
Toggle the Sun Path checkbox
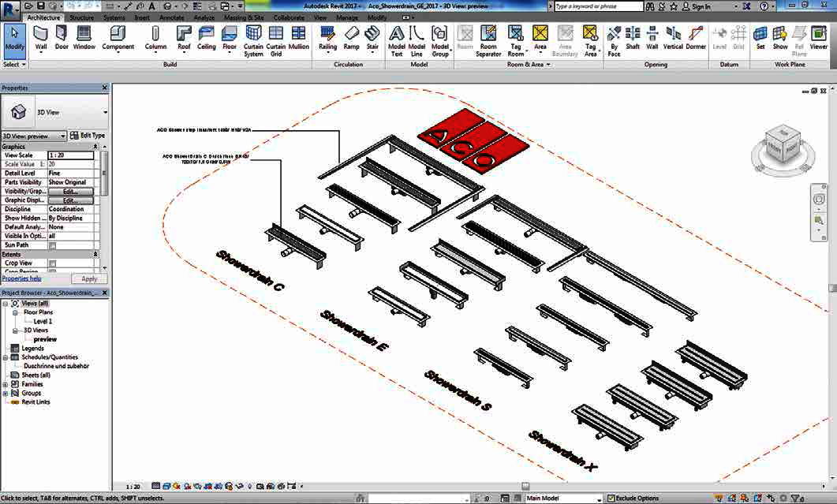[x=52, y=245]
